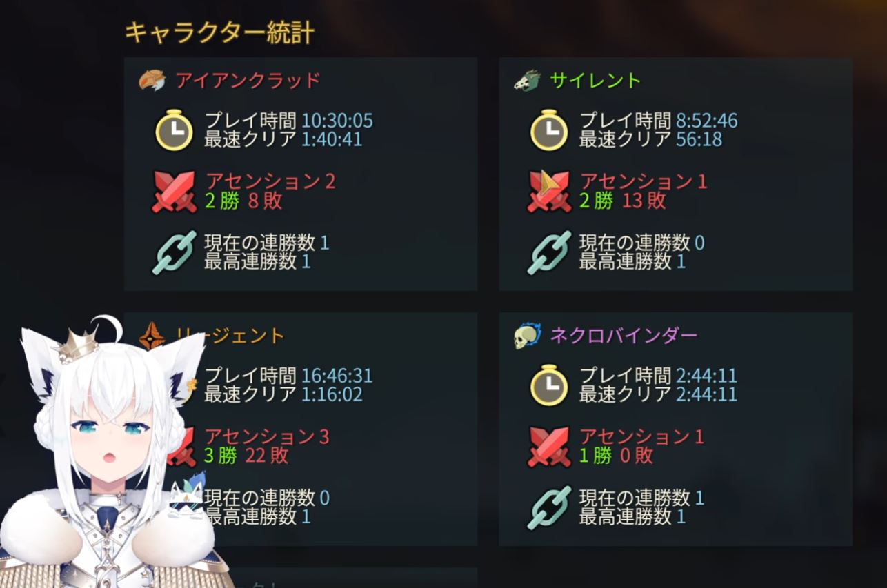This screenshot has width=887, height=588.
Task: Click the プレイ時間 16:46:31 value
Action: coord(288,376)
